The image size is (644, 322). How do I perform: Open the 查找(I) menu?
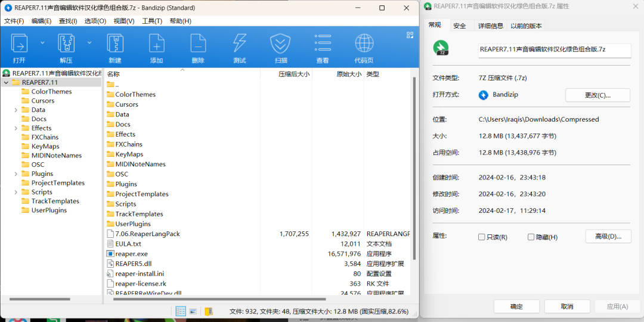pos(68,21)
